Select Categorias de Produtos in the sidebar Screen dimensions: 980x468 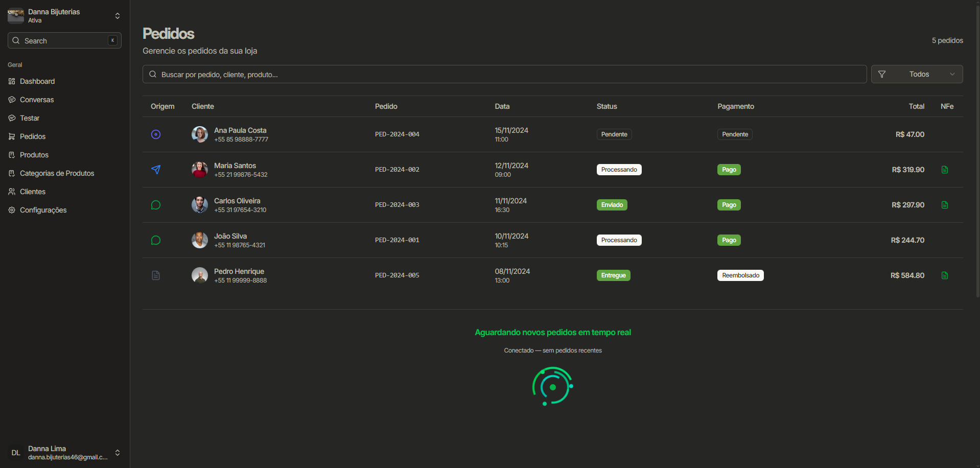coord(57,173)
